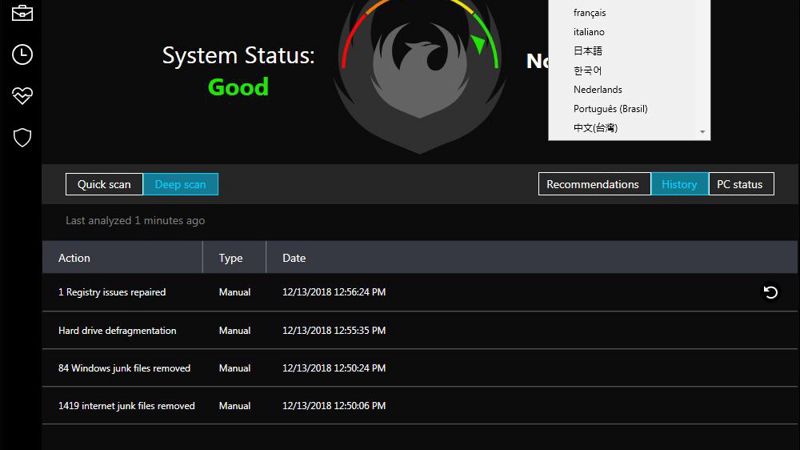The image size is (800, 450).
Task: Open the toolbox briefcase sidebar icon
Action: point(22,13)
